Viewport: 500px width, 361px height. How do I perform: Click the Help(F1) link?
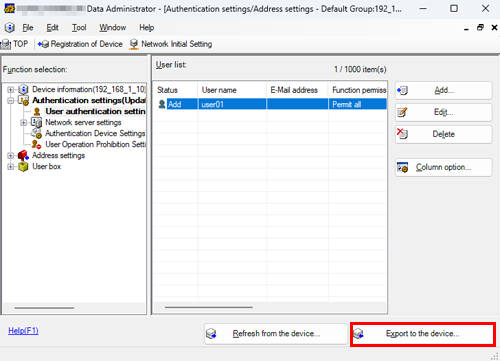[x=23, y=331]
